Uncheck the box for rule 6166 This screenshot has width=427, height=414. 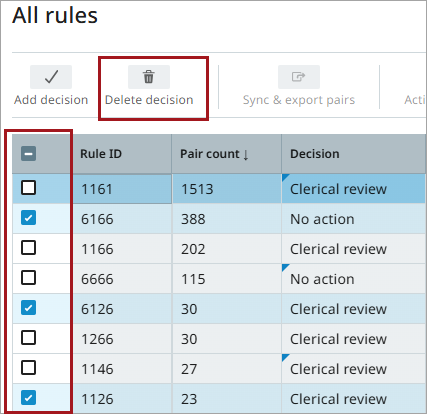click(x=28, y=218)
